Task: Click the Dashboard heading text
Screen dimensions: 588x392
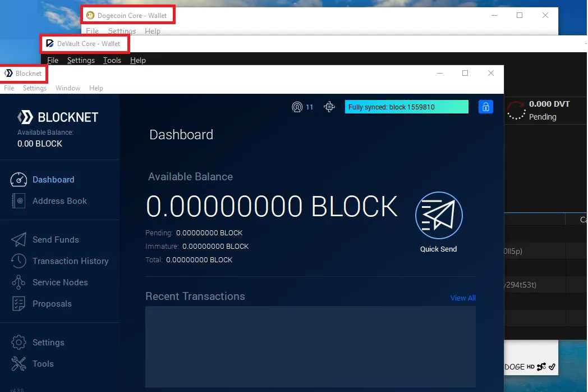Action: point(181,134)
